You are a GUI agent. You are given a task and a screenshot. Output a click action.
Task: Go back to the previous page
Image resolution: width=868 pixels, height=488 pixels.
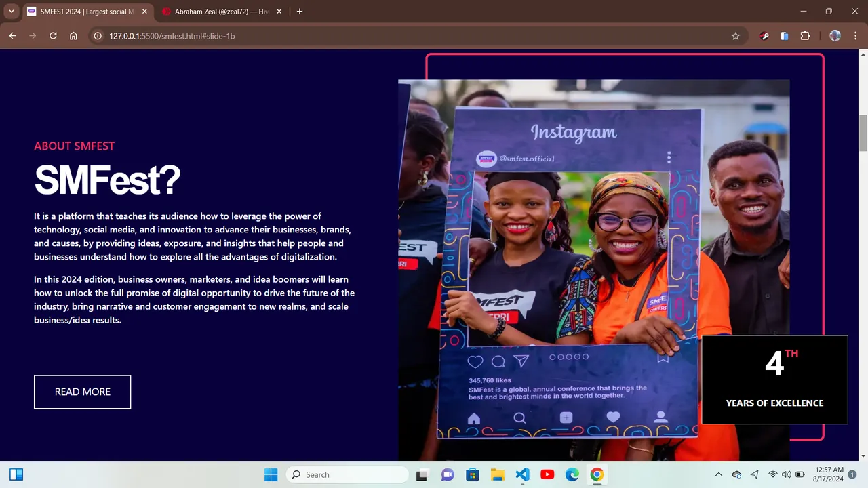[12, 36]
